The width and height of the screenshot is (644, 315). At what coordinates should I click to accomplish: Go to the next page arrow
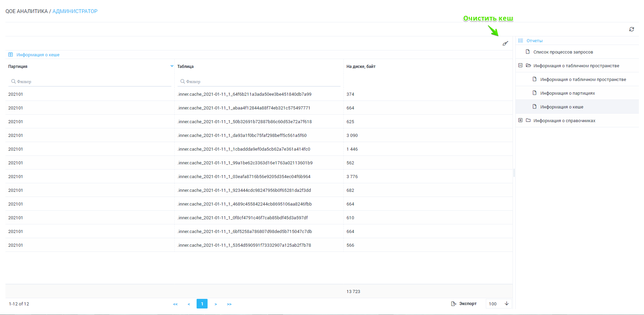[215, 304]
